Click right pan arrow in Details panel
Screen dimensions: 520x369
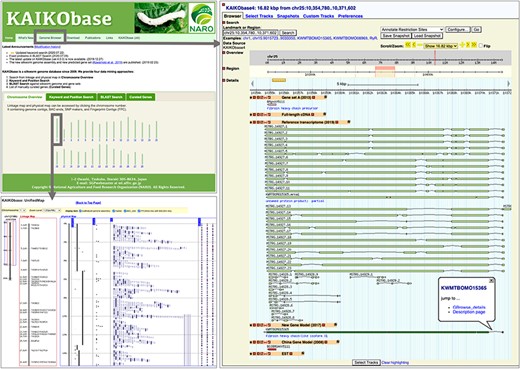point(508,84)
